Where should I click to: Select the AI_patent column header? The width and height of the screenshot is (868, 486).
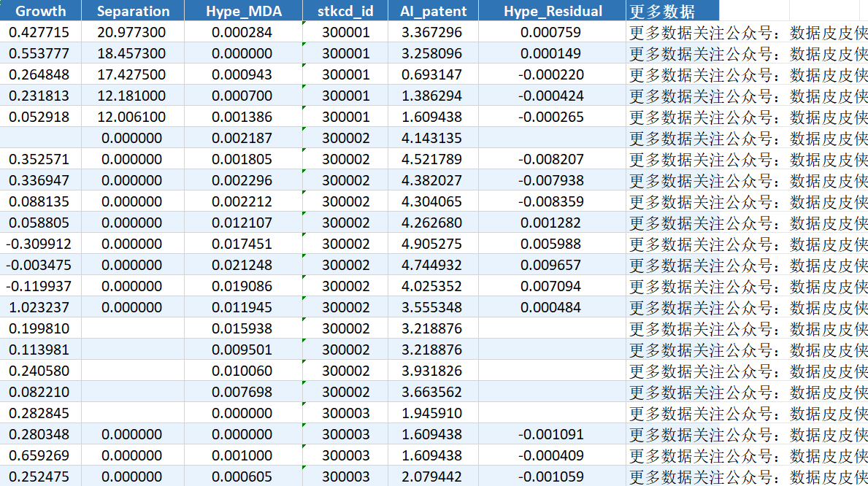click(433, 10)
